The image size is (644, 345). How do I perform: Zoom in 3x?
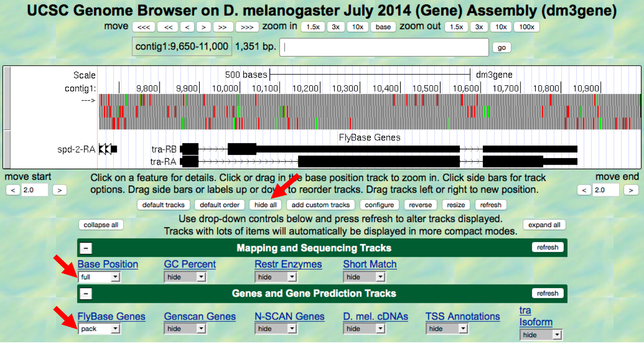coord(336,27)
